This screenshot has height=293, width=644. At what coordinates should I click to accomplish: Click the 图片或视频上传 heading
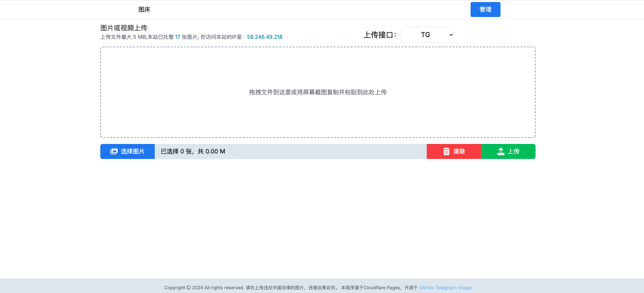pos(124,28)
